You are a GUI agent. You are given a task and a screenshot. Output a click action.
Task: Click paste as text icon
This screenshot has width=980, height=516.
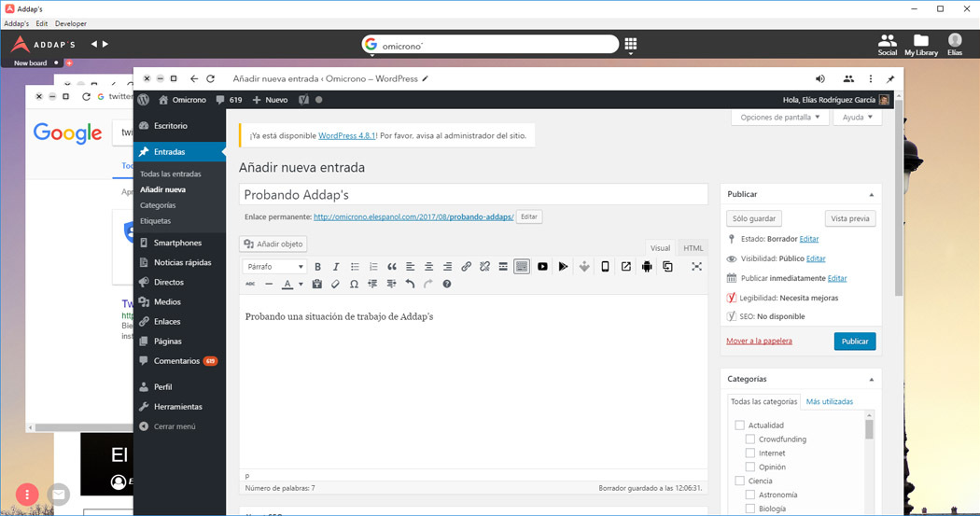point(317,285)
